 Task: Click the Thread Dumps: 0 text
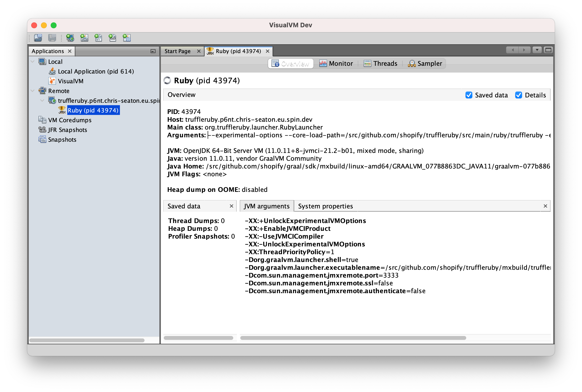tap(196, 221)
